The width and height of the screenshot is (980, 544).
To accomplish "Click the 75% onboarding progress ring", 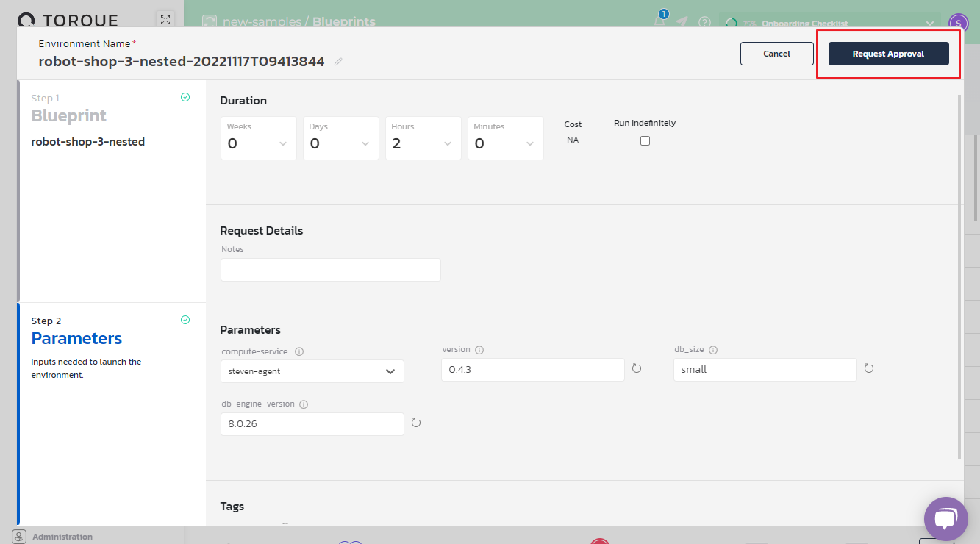I will [x=730, y=23].
